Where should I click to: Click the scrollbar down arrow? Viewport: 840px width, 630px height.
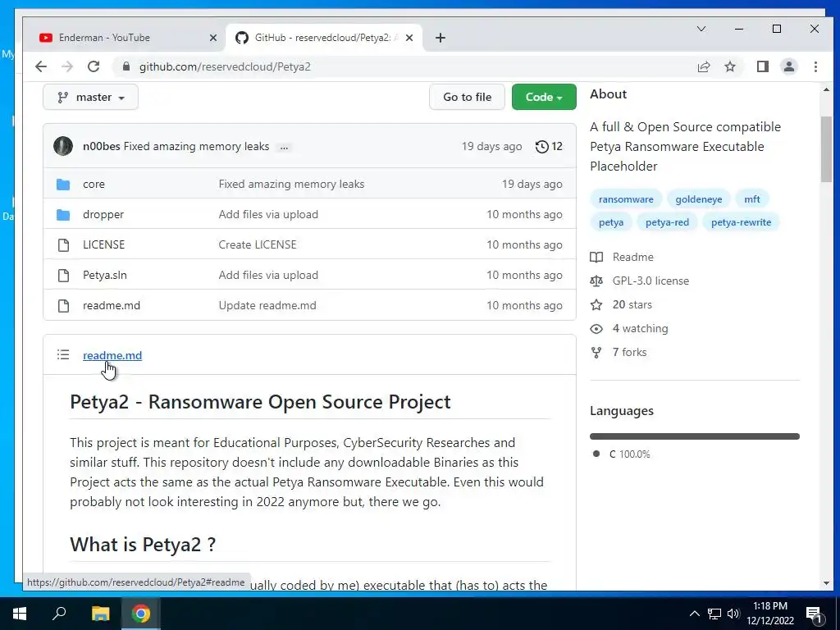click(x=826, y=583)
